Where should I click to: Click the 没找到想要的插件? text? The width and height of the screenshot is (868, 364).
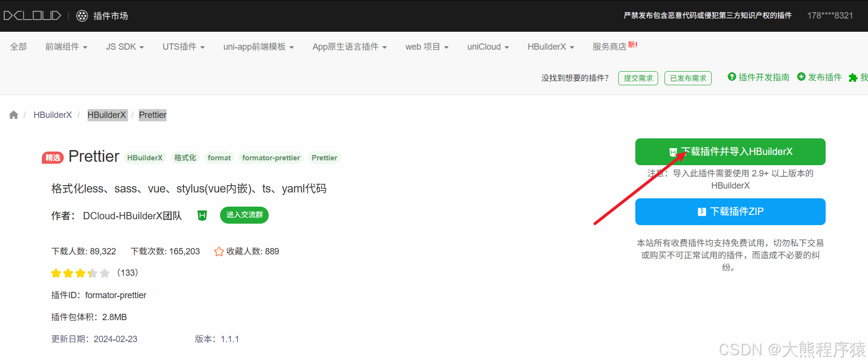pos(575,78)
